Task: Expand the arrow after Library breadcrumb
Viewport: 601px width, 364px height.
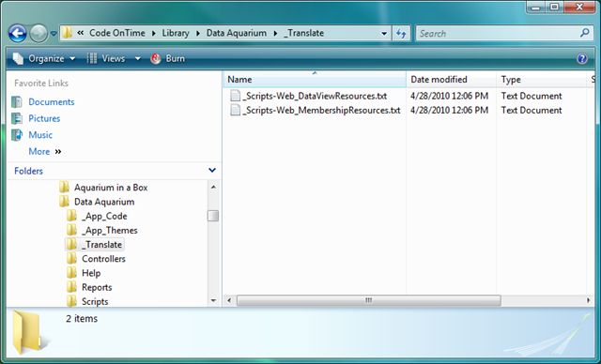Action: tap(198, 33)
